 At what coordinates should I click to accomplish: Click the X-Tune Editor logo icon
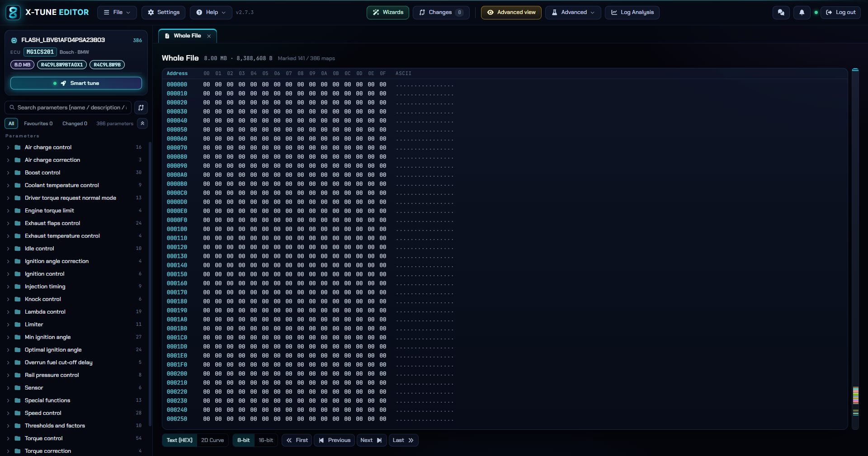coord(13,13)
